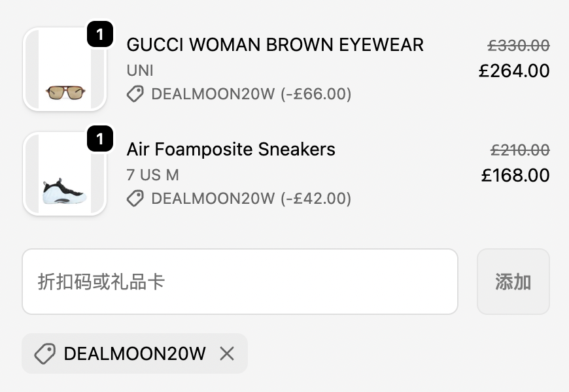Click the DEALMOON20W (-£42.00) discount label

tap(251, 199)
